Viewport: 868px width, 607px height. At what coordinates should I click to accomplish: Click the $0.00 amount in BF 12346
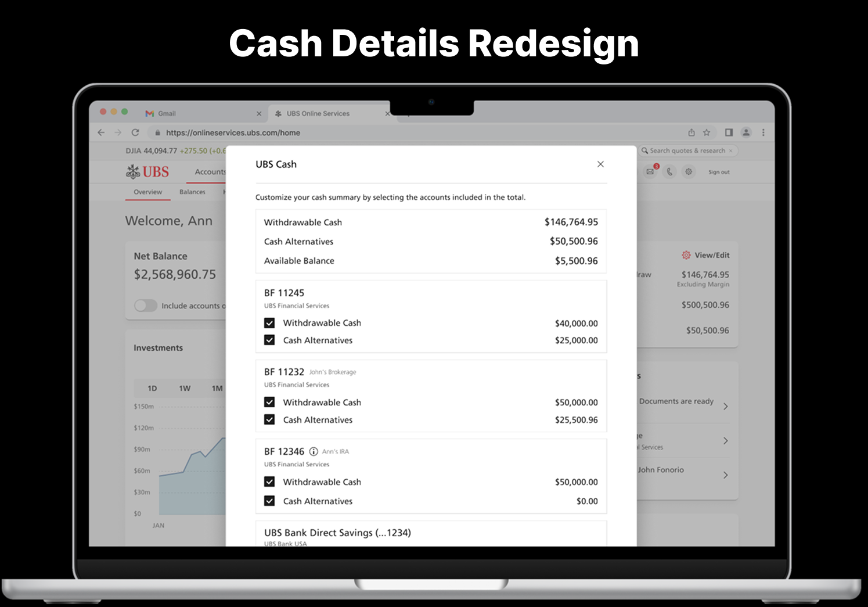[x=587, y=501]
